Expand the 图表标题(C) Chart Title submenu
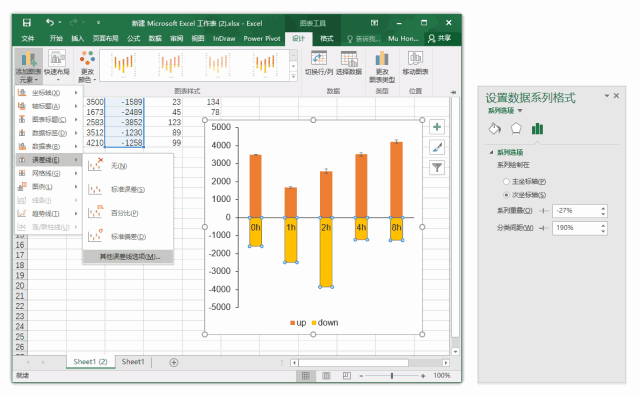This screenshot has height=397, width=640. pos(49,120)
